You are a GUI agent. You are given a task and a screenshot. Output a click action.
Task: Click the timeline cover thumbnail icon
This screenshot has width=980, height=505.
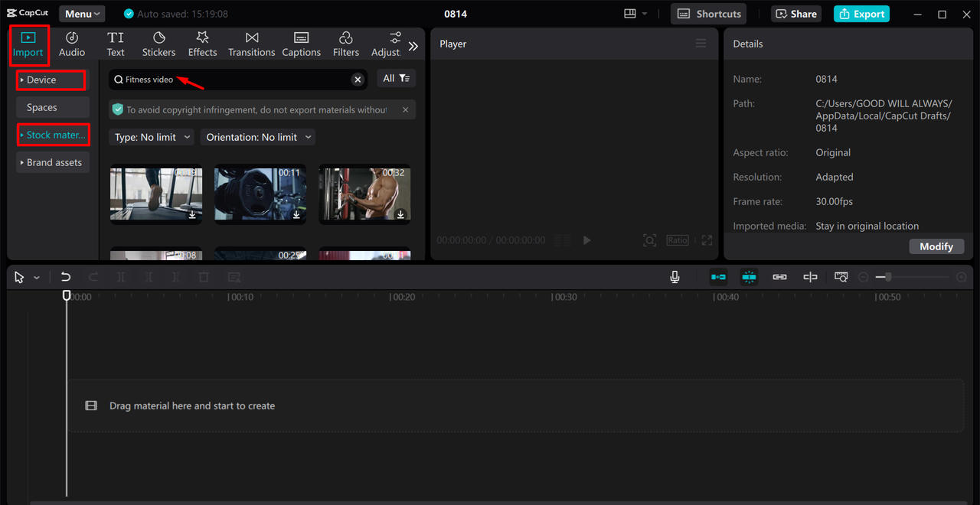pyautogui.click(x=841, y=277)
